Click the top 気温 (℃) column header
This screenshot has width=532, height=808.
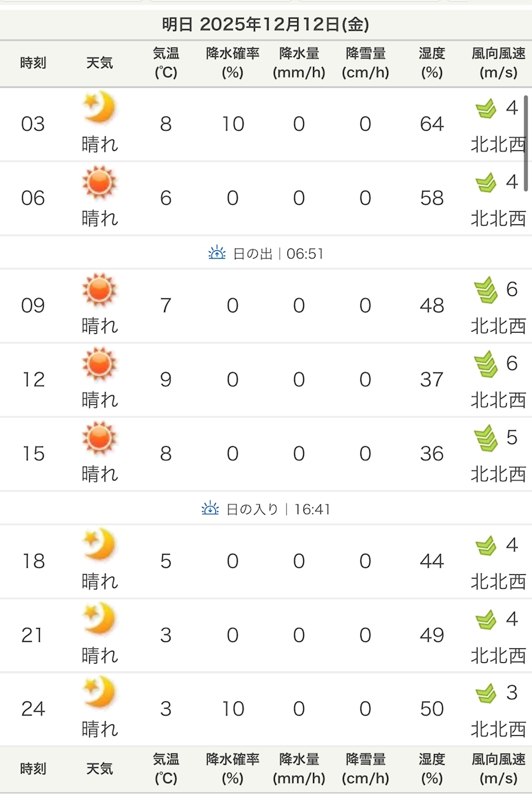[166, 63]
